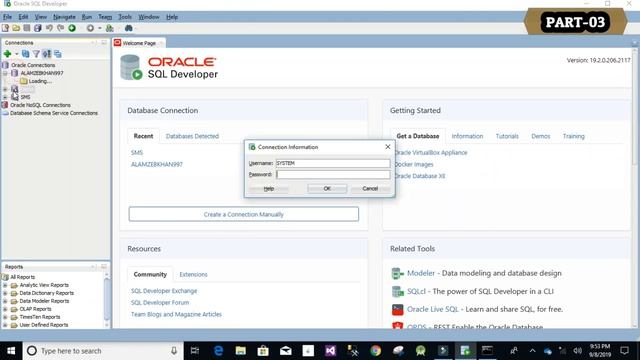This screenshot has height=360, width=640.
Task: Switch to the Databases Detected tab
Action: click(192, 136)
